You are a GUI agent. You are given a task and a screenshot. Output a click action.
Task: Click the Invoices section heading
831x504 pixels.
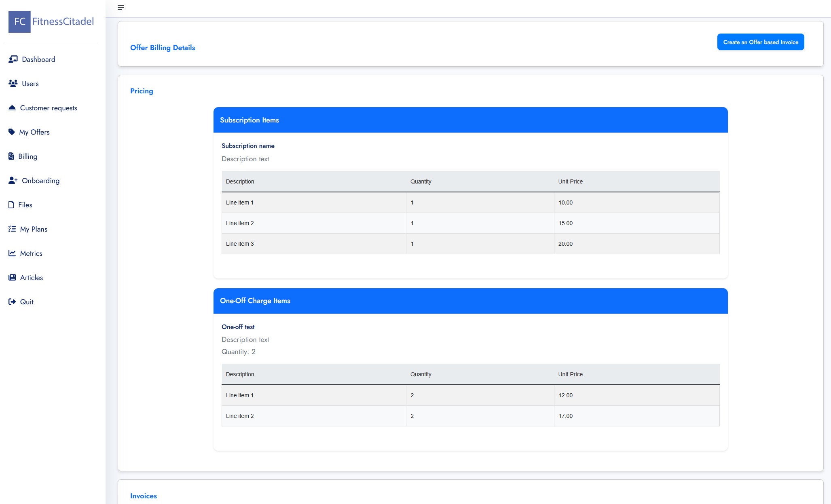pos(144,496)
